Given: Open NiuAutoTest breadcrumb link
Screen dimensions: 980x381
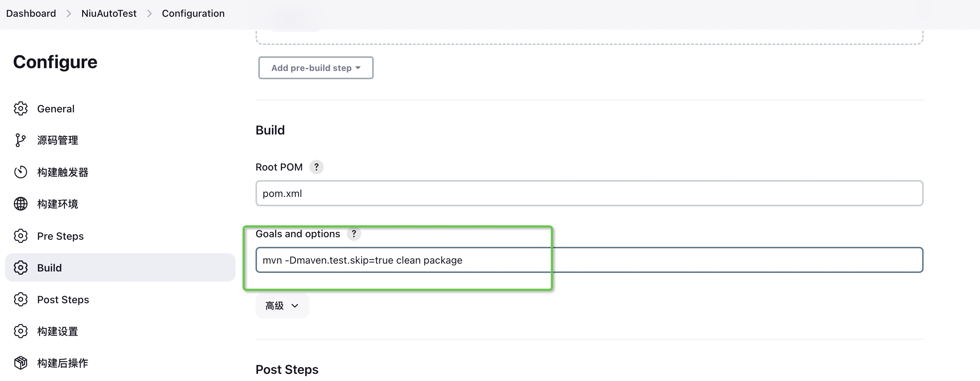Looking at the screenshot, I should (109, 14).
